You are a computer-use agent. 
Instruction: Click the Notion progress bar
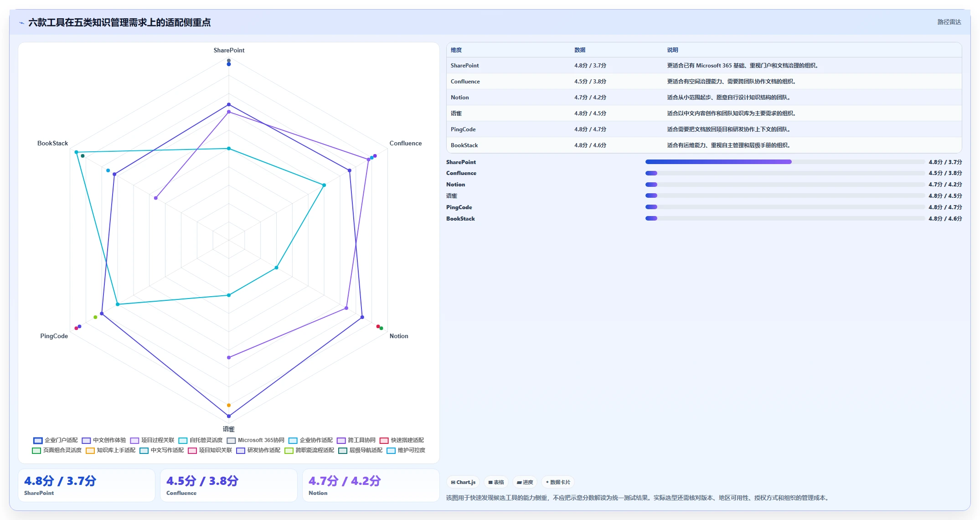(785, 185)
